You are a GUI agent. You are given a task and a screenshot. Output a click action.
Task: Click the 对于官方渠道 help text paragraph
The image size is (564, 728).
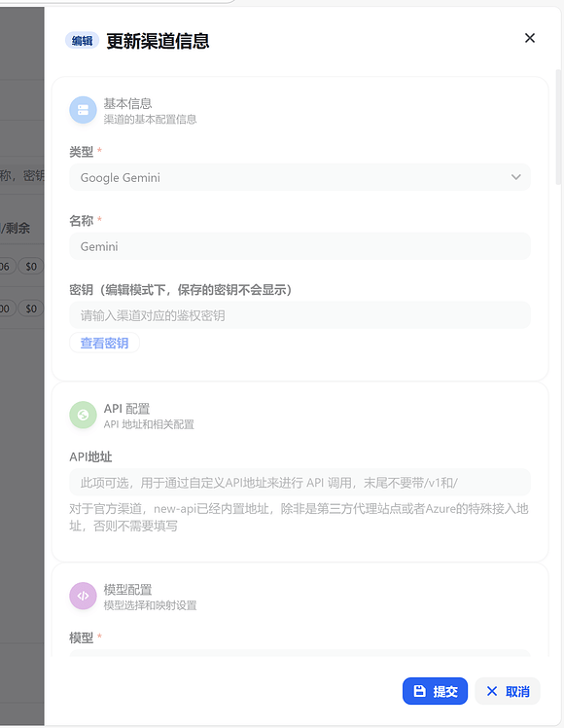tap(299, 518)
